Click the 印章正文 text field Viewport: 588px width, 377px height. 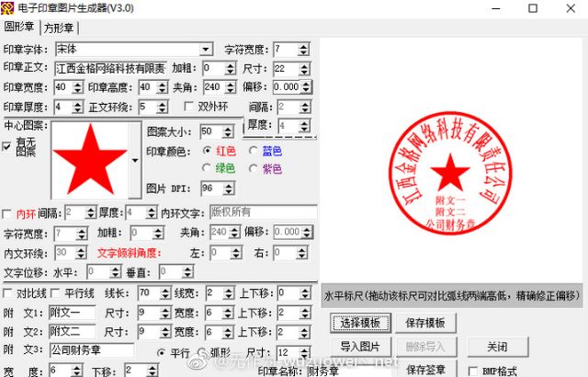110,69
